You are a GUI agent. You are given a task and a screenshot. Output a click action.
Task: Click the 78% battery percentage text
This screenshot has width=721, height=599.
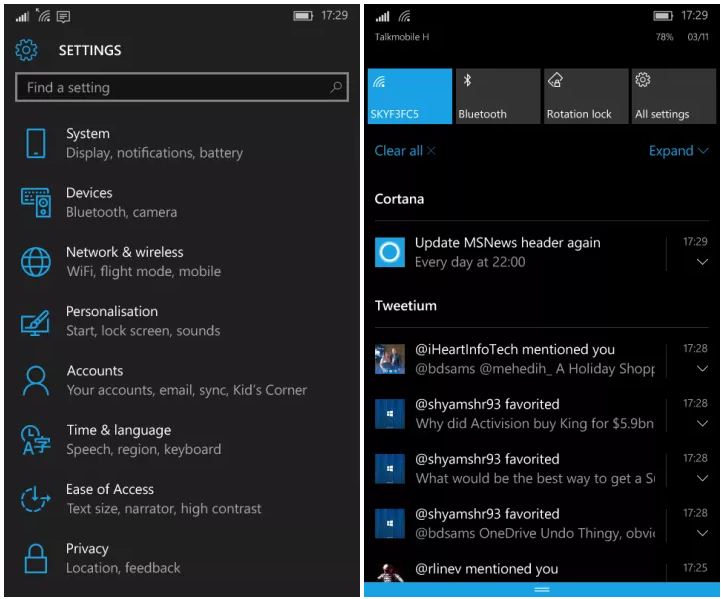click(664, 37)
